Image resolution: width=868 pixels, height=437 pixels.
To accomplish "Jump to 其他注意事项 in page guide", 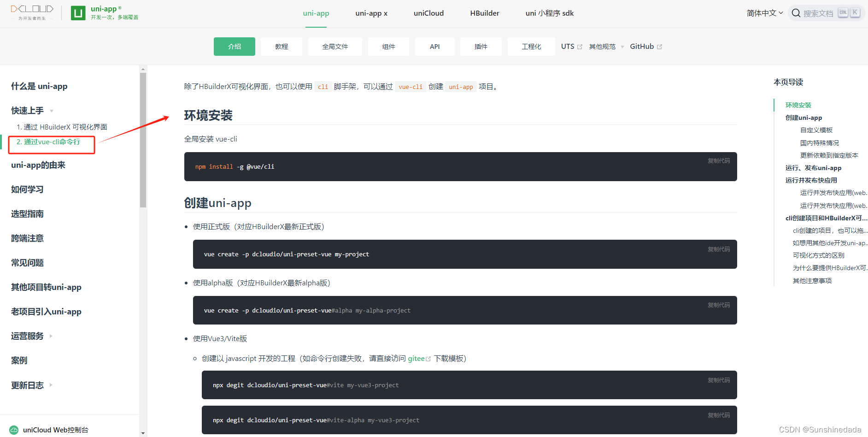I will click(x=812, y=281).
